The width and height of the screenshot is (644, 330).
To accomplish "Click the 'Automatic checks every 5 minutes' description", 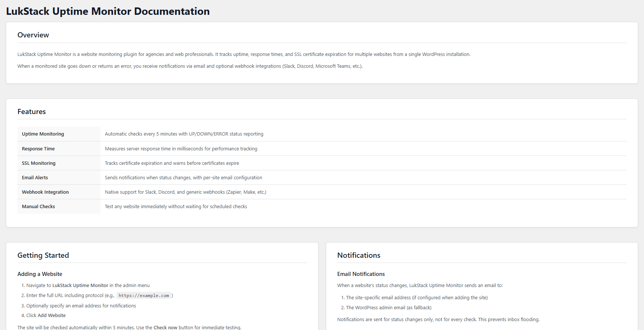I will (x=184, y=134).
